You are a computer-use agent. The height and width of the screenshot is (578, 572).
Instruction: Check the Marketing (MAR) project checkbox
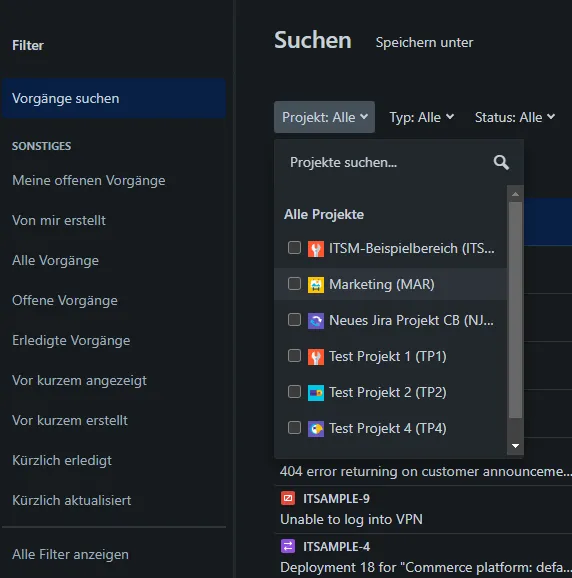294,284
